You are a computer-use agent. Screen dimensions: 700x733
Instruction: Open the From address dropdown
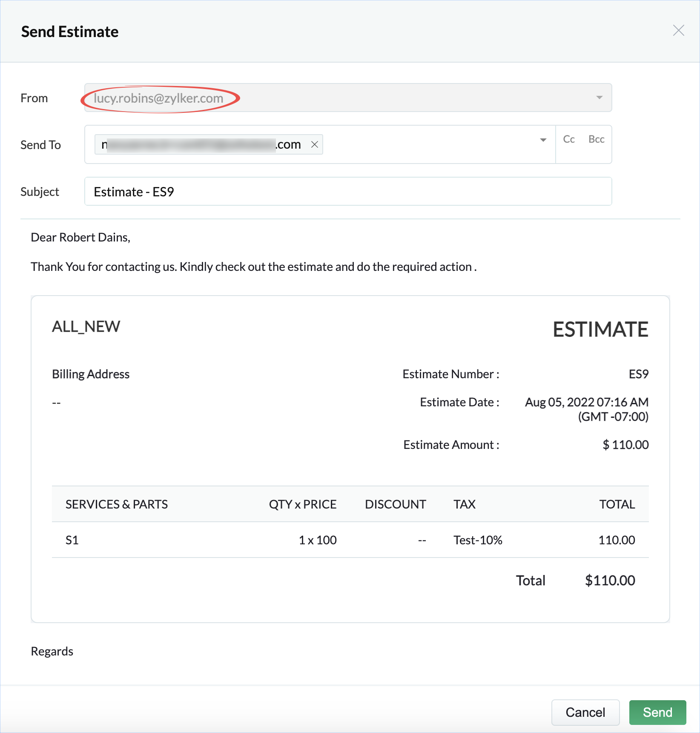pyautogui.click(x=599, y=98)
